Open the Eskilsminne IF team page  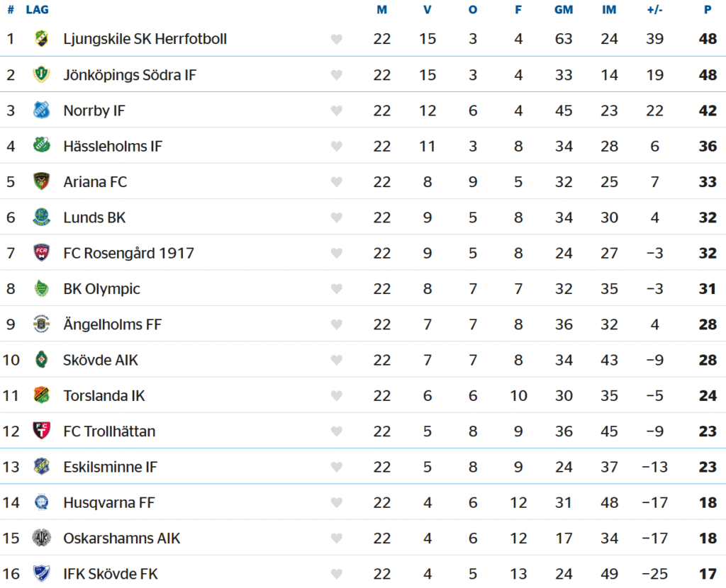(x=110, y=467)
